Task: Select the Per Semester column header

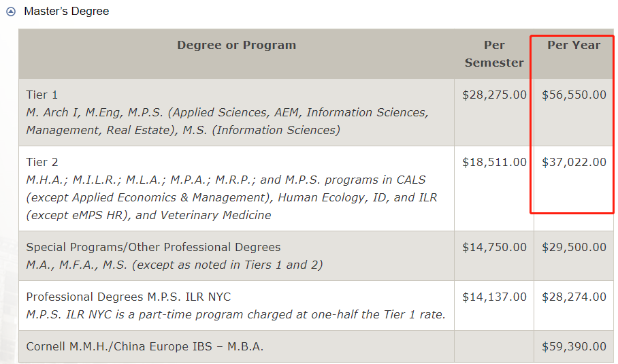Action: pos(494,54)
